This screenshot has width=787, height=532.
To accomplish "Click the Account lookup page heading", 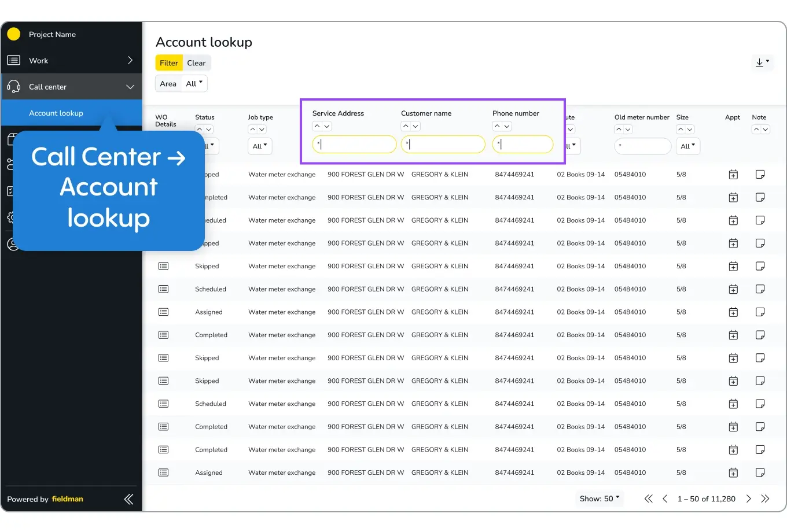I will coord(204,42).
